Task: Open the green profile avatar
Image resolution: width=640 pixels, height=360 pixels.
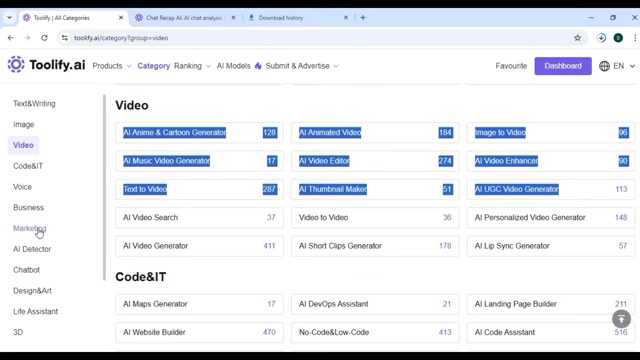Action: (x=618, y=38)
